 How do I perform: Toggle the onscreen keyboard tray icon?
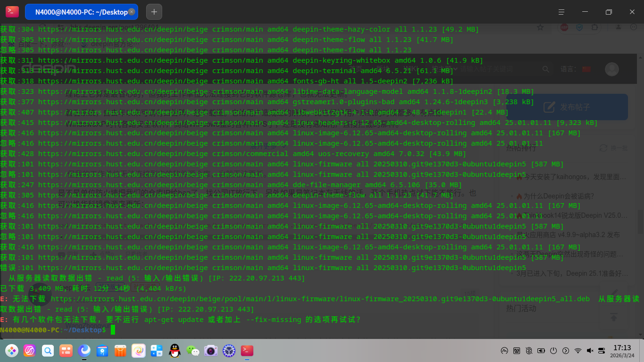pyautogui.click(x=517, y=351)
